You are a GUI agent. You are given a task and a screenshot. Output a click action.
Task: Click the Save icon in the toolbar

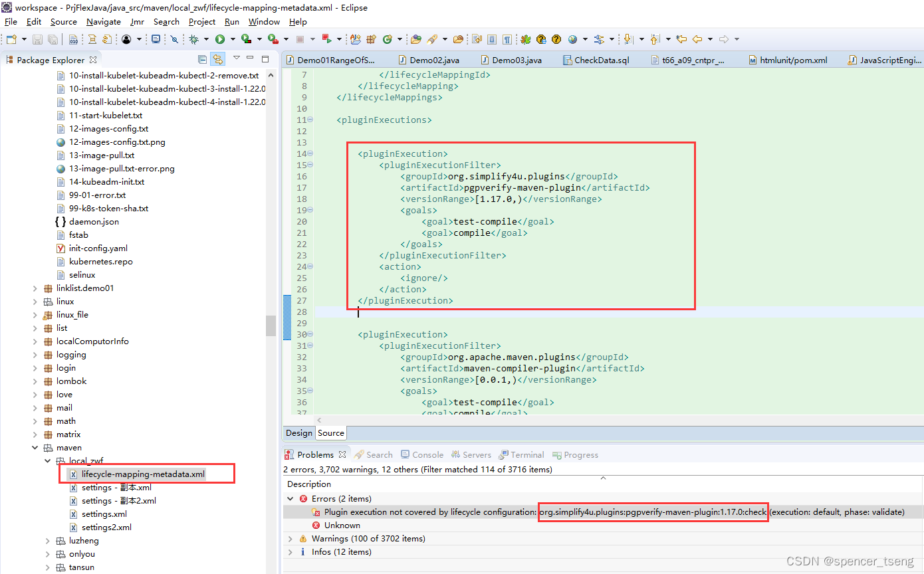(x=37, y=39)
